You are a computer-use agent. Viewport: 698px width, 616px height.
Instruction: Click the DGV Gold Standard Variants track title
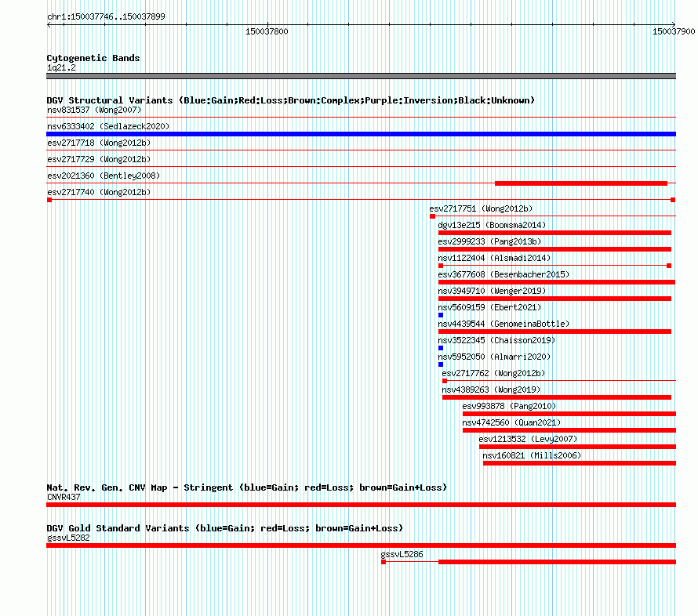(x=225, y=528)
